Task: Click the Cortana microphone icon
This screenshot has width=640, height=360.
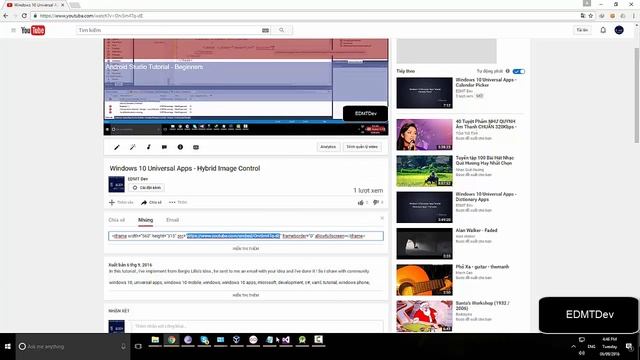Action: point(123,347)
